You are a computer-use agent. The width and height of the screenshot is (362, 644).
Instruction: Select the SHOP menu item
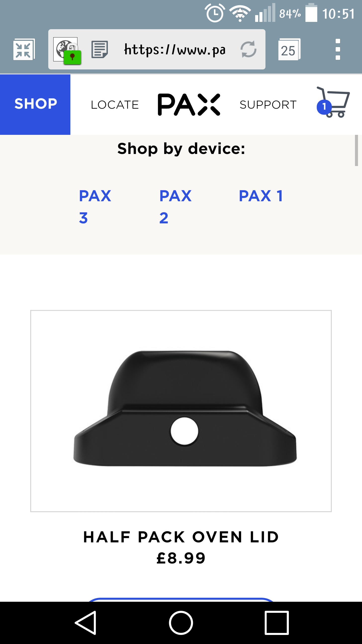pos(35,105)
